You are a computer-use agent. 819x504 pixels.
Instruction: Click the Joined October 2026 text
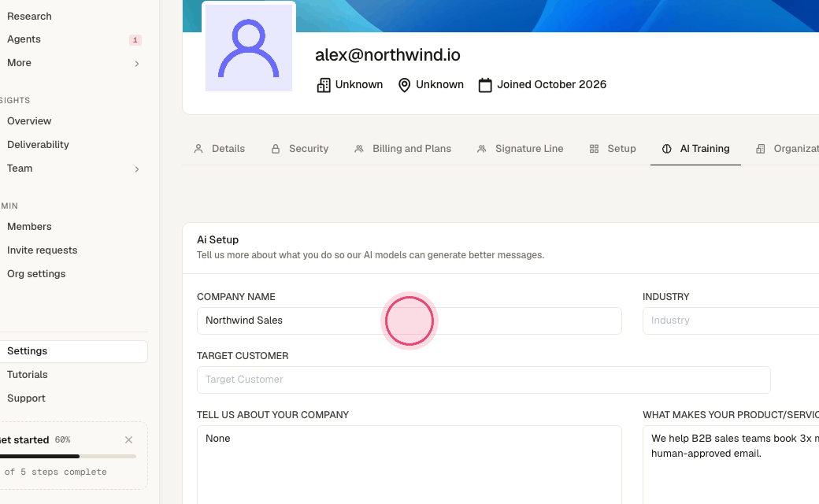point(551,84)
